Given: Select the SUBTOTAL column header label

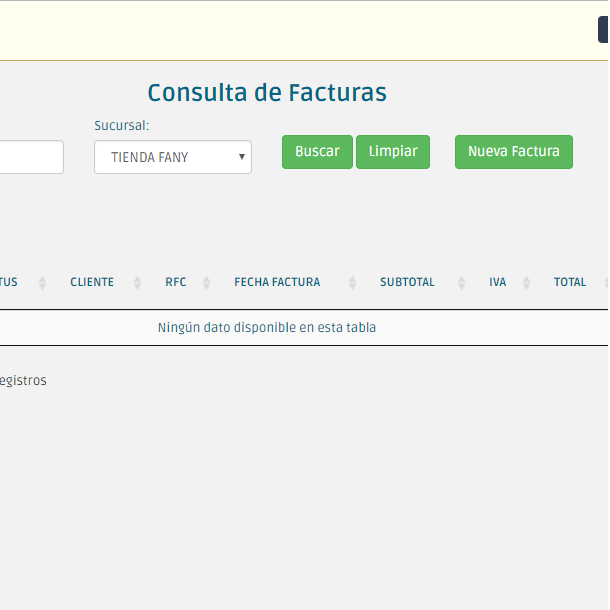Looking at the screenshot, I should (x=407, y=282).
